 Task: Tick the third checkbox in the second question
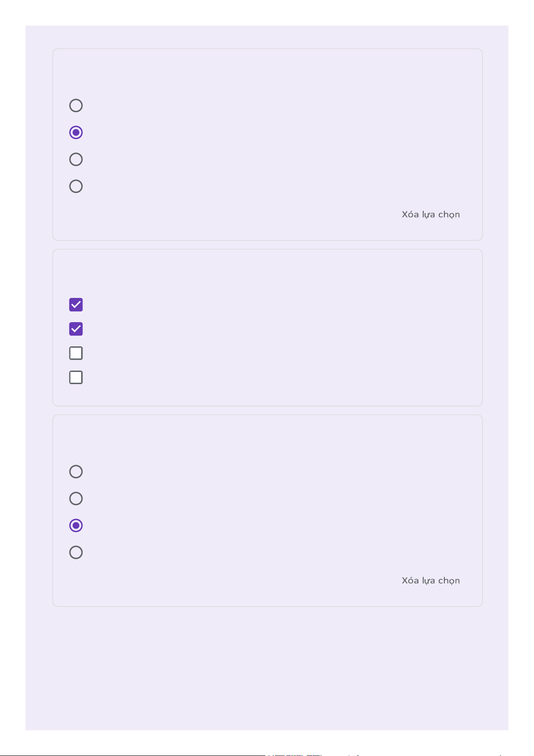pyautogui.click(x=76, y=353)
